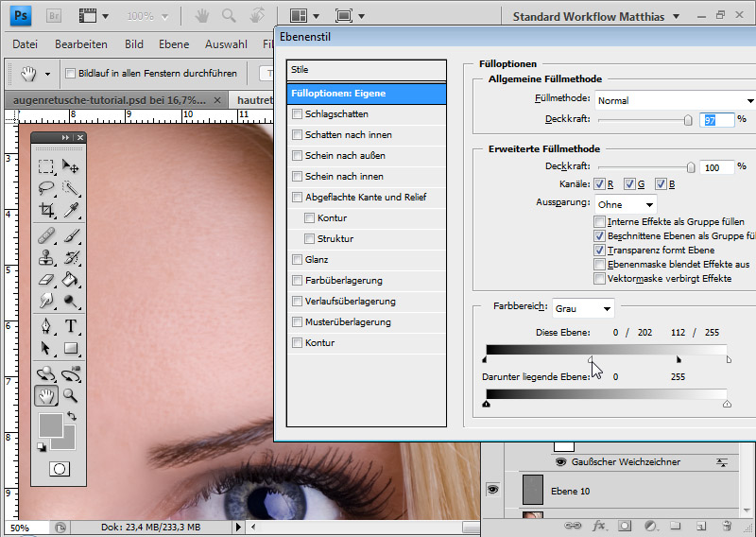Toggle the Transparenz formt Ebene checkbox

pyautogui.click(x=600, y=250)
